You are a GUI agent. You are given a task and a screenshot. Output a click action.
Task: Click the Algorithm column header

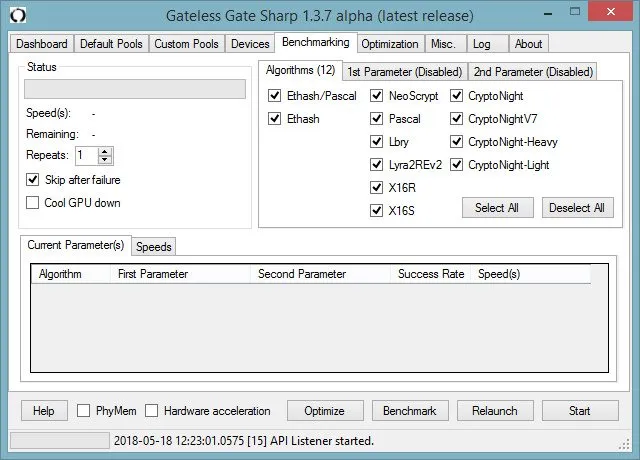[x=71, y=274]
